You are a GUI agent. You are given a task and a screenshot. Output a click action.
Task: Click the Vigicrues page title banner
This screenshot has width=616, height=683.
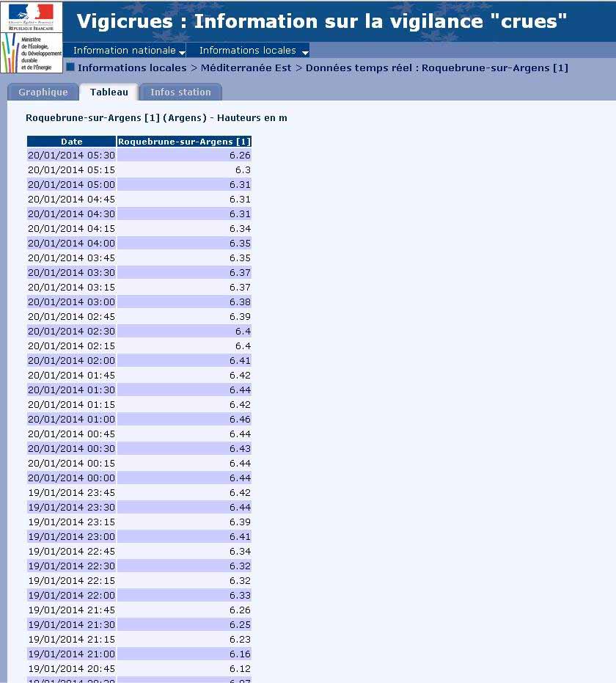(322, 21)
